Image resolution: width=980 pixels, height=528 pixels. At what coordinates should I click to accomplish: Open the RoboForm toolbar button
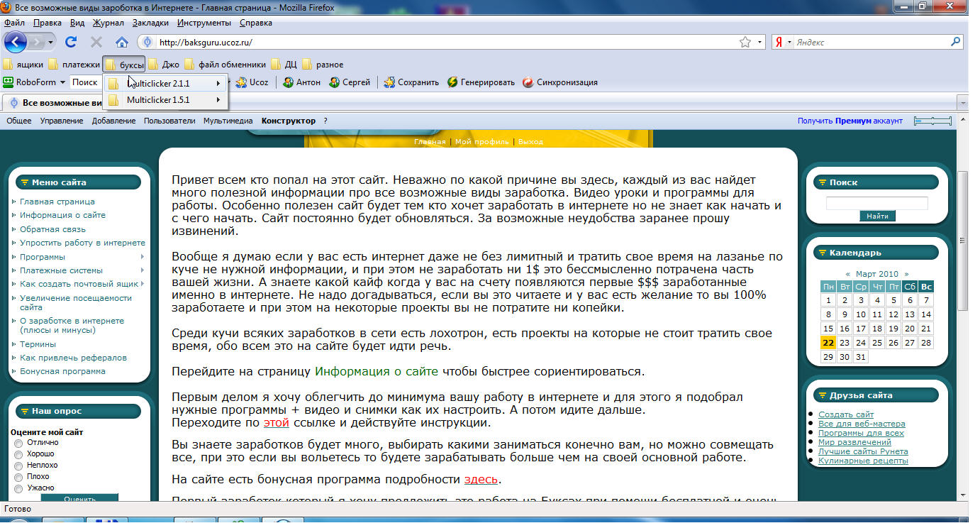pyautogui.click(x=30, y=82)
